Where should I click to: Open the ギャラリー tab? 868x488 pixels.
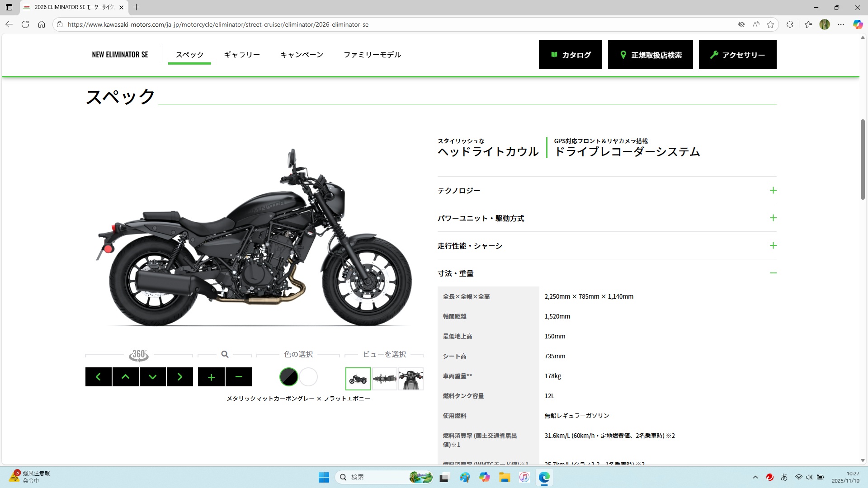(x=242, y=55)
